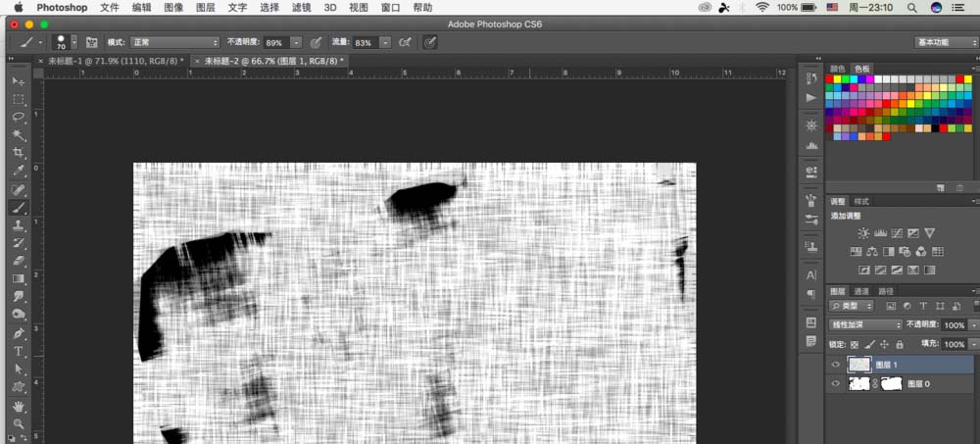This screenshot has height=444, width=980.
Task: Select the Dodge tool
Action: 19,314
